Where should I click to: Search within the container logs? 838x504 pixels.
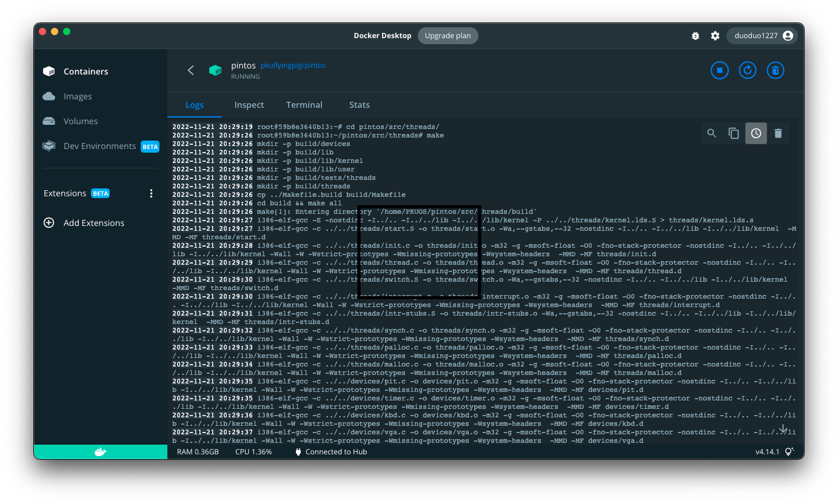[x=711, y=133]
